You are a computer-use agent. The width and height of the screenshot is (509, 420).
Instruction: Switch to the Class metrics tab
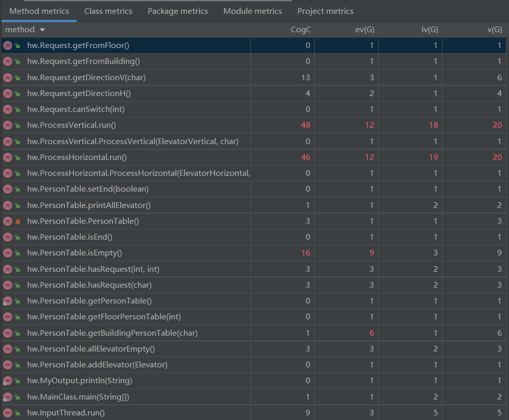coord(108,11)
